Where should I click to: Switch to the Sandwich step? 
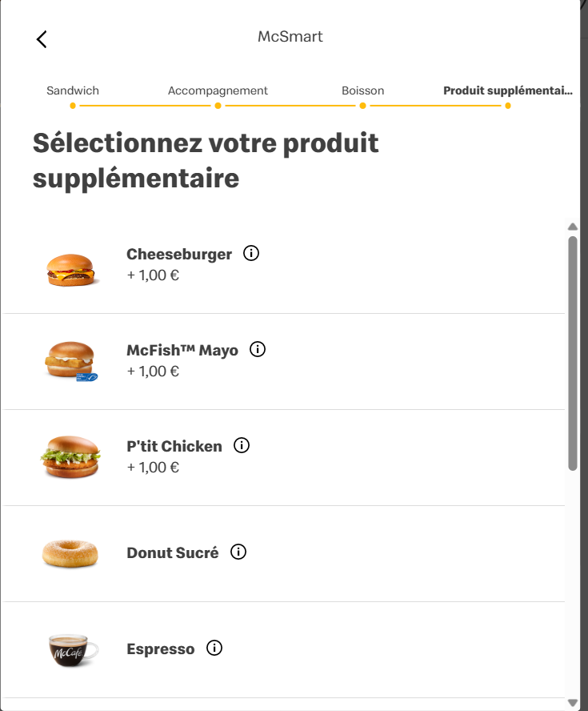click(73, 91)
